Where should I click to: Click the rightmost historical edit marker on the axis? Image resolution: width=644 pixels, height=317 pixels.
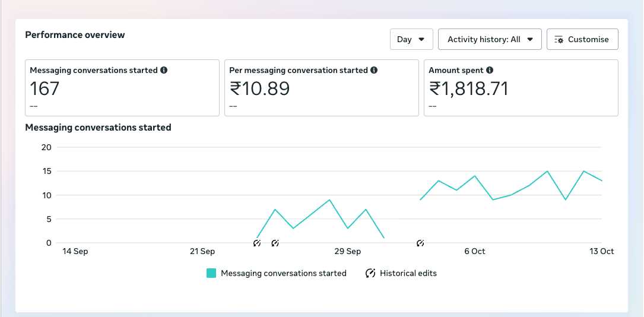[x=420, y=243]
